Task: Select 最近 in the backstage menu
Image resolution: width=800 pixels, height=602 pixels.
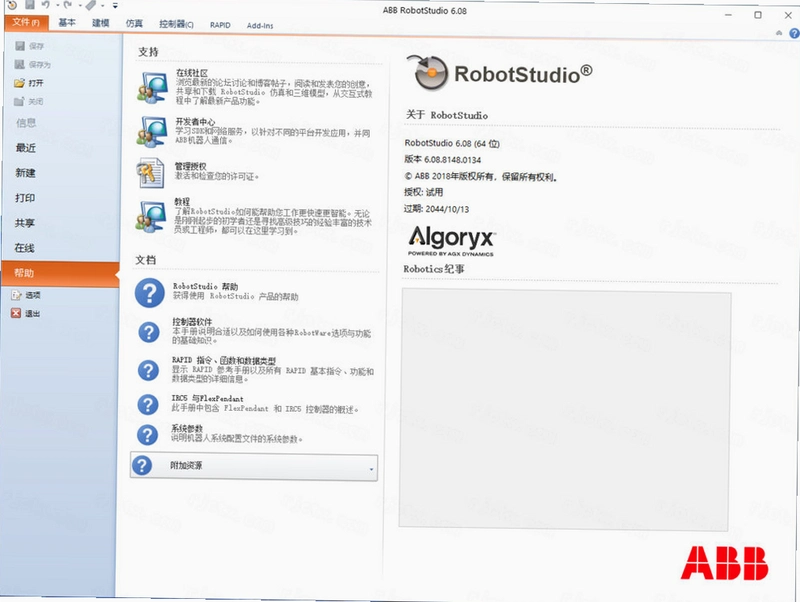Action: pyautogui.click(x=26, y=148)
